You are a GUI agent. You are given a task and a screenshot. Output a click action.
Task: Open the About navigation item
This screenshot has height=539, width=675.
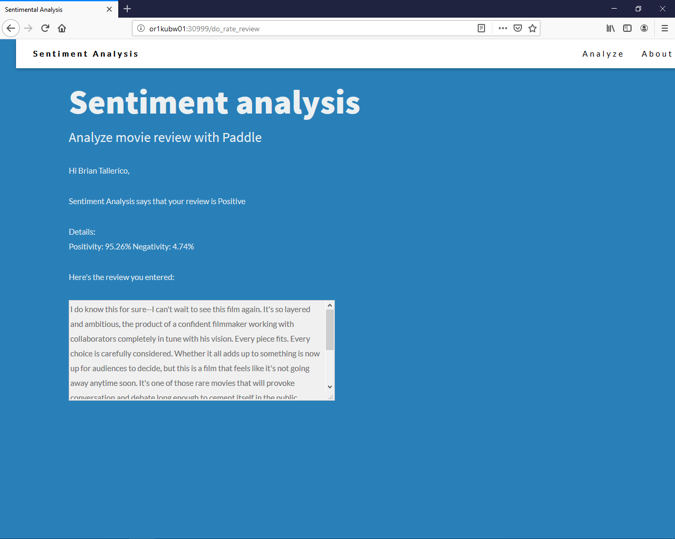pyautogui.click(x=657, y=54)
